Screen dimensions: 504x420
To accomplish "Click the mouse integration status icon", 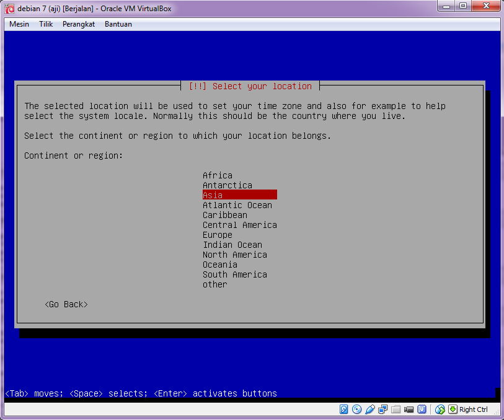I will [x=440, y=409].
